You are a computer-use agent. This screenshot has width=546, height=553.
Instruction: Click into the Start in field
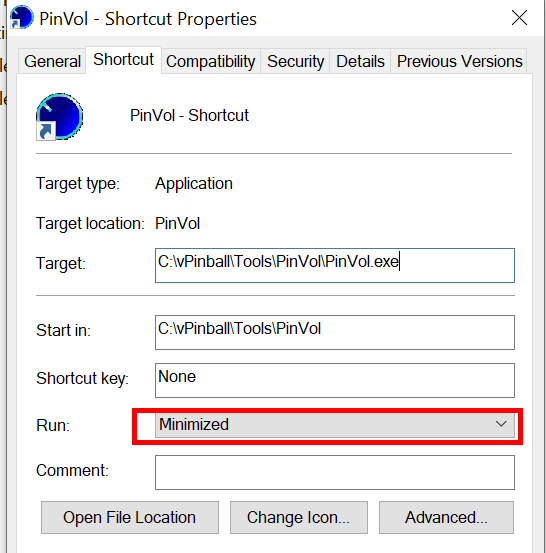(335, 333)
